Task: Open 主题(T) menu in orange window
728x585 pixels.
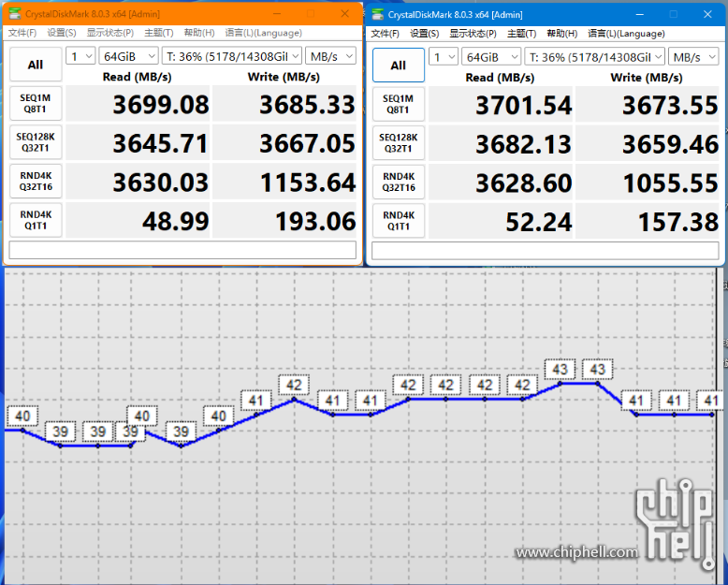Action: [x=159, y=33]
